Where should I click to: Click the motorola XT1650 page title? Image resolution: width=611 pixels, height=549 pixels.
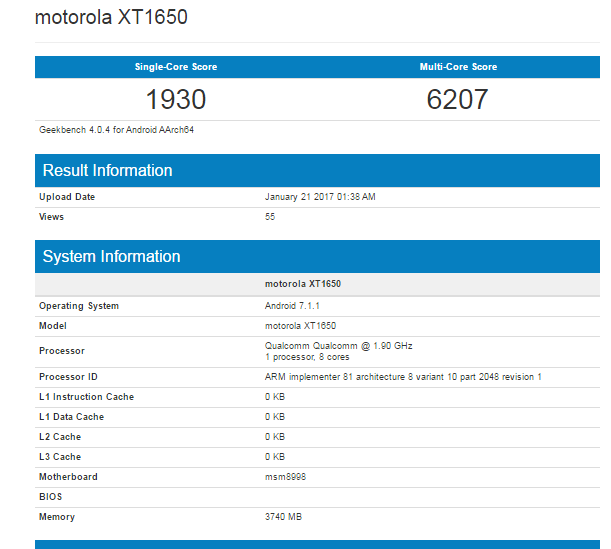pos(111,17)
